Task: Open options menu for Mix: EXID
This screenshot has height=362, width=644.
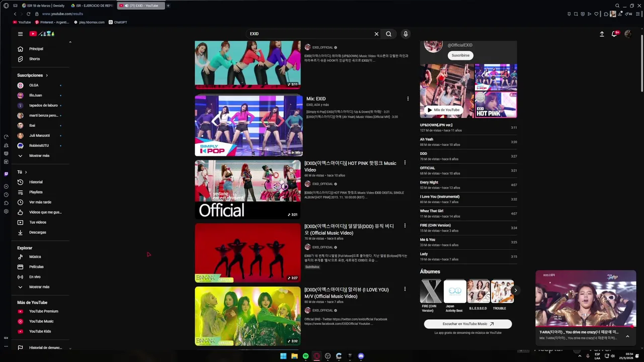Action: click(408, 99)
